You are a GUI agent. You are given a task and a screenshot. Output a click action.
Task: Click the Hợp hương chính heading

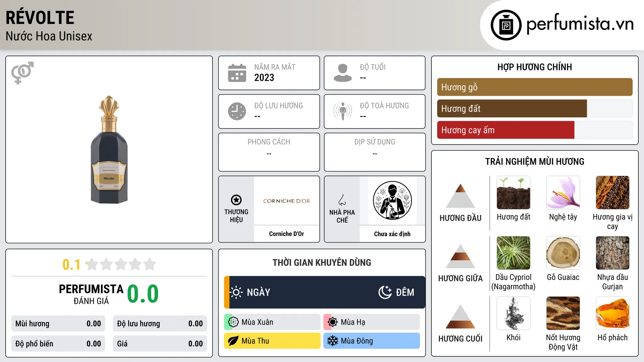click(535, 67)
